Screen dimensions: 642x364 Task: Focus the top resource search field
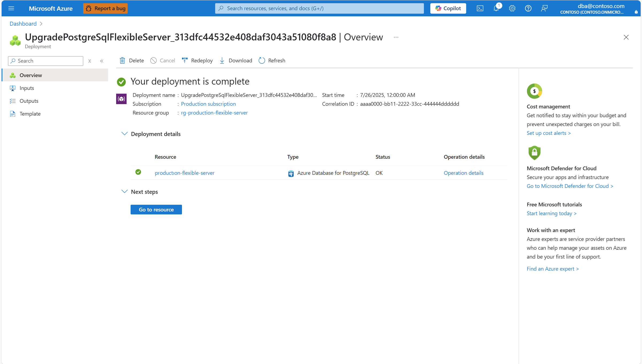click(319, 8)
